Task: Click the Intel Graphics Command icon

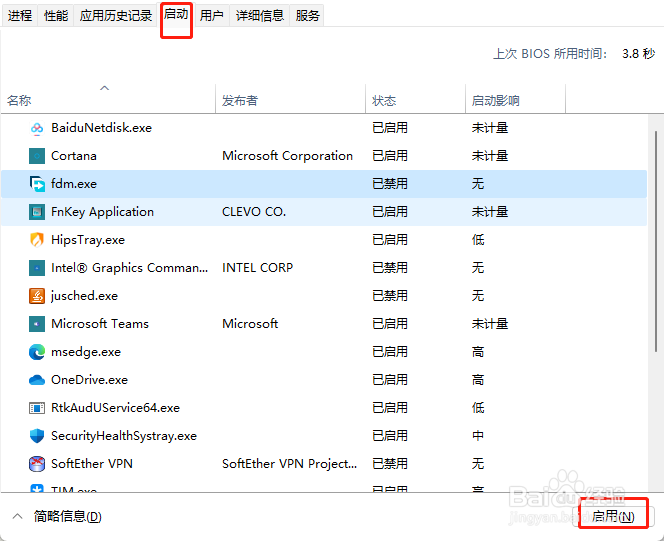Action: pos(37,268)
